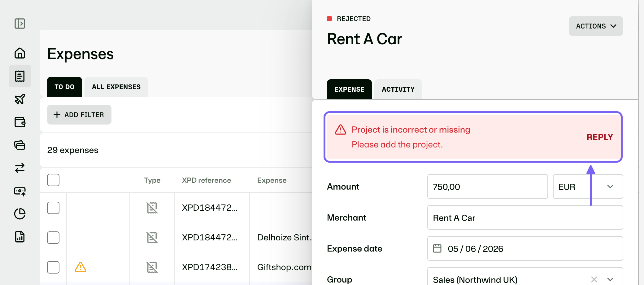Edit the Merchant field Rent A Car

(525, 217)
